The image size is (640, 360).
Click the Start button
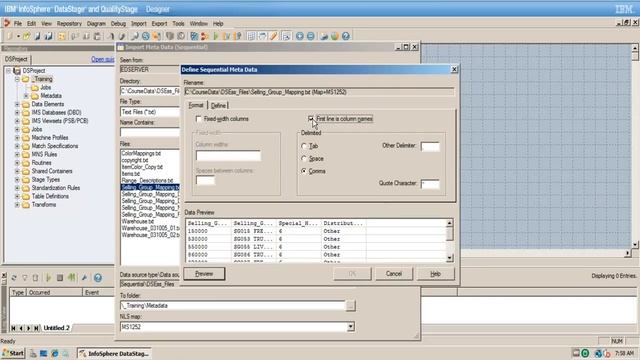click(x=13, y=353)
